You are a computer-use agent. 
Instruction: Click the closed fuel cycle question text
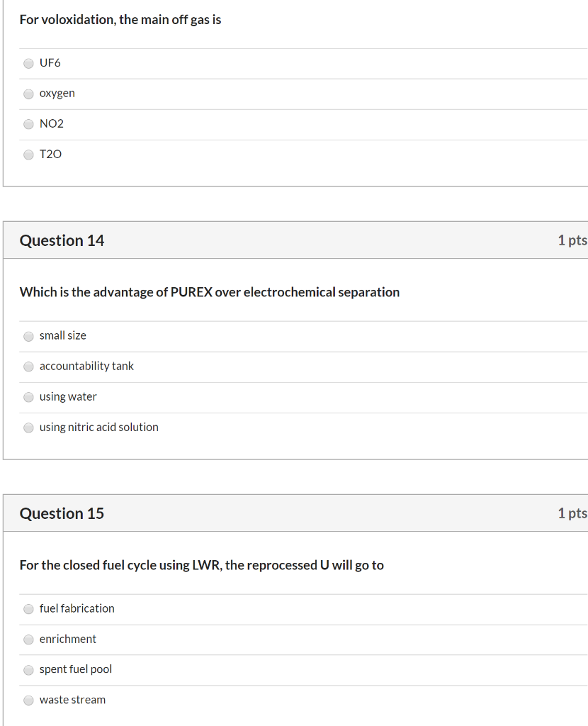(x=202, y=565)
